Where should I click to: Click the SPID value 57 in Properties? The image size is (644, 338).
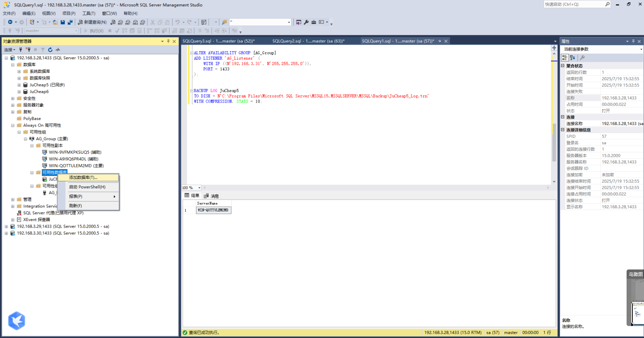(x=604, y=136)
